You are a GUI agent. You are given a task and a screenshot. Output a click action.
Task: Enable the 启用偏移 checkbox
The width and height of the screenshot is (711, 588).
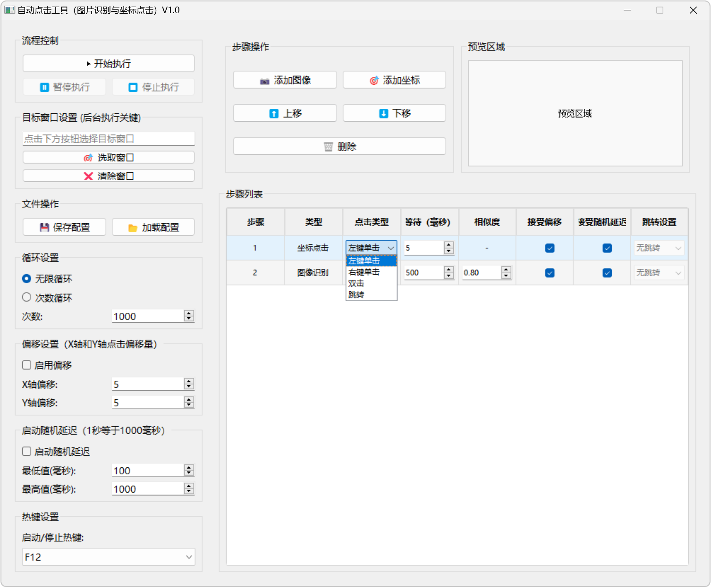[x=27, y=365]
